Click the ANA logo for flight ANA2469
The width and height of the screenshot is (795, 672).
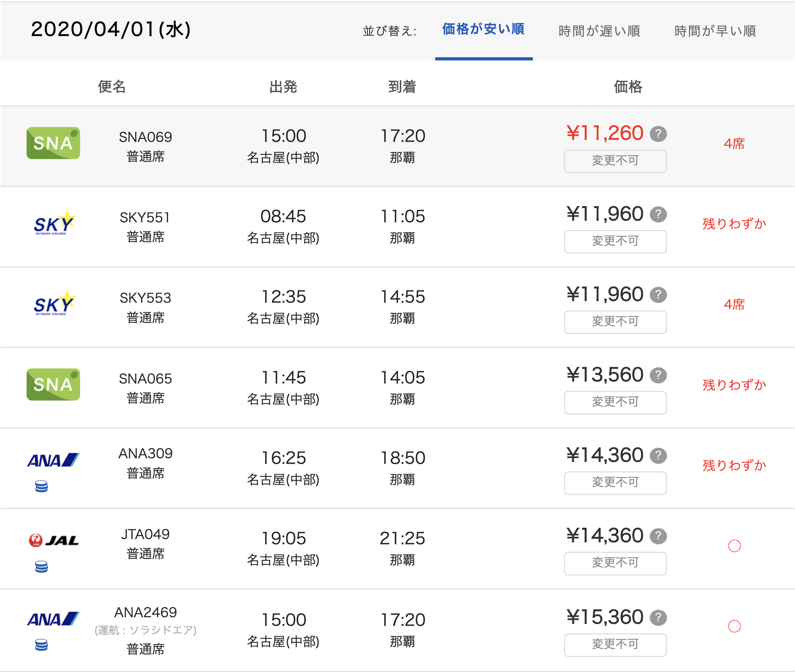(53, 619)
